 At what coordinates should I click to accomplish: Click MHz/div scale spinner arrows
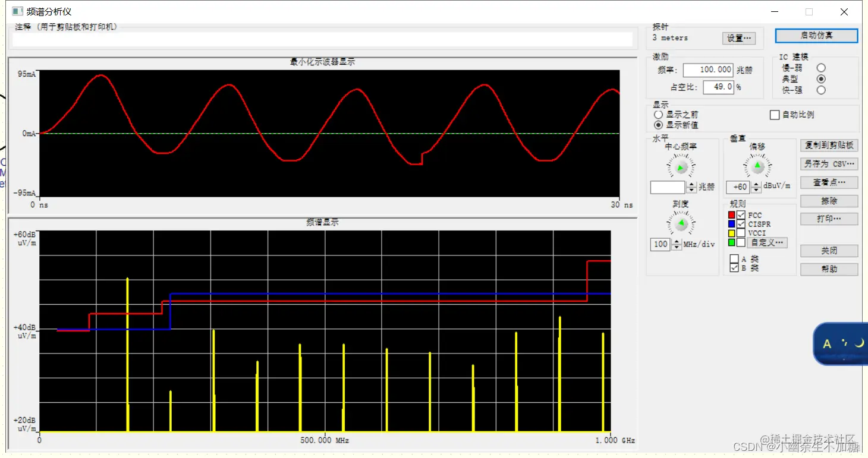coord(677,244)
